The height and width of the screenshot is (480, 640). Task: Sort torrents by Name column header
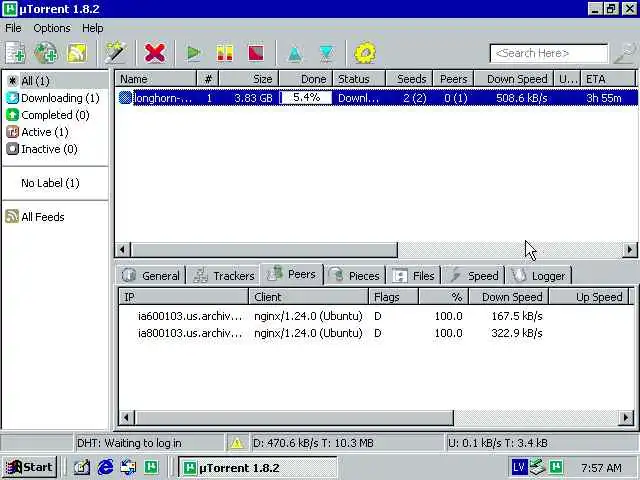[156, 79]
